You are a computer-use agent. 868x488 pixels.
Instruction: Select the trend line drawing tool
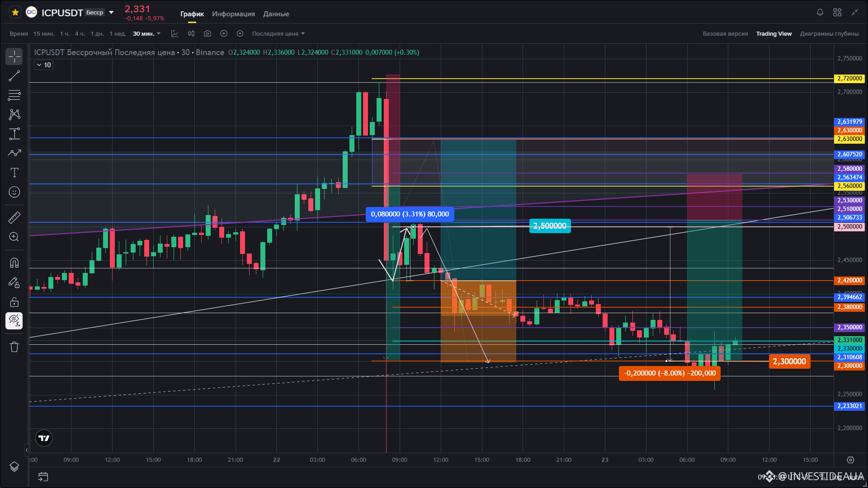(x=14, y=76)
